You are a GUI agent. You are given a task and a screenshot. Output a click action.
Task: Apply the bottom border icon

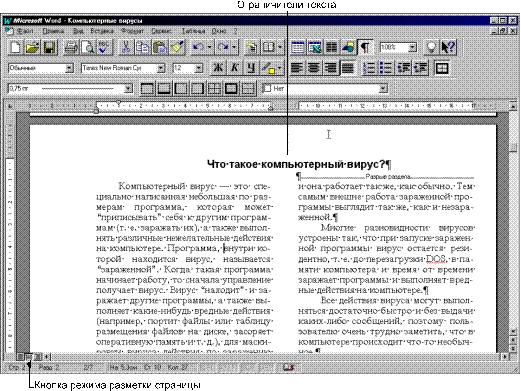point(164,89)
